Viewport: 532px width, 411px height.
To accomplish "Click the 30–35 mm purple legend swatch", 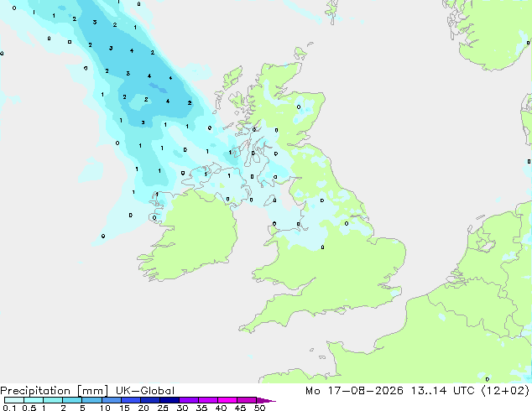I will tap(189, 400).
